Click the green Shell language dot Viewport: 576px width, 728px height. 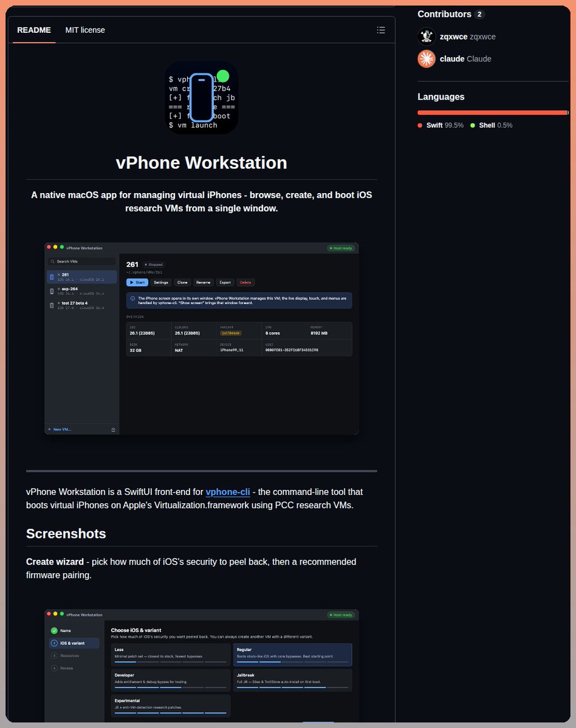coord(473,125)
